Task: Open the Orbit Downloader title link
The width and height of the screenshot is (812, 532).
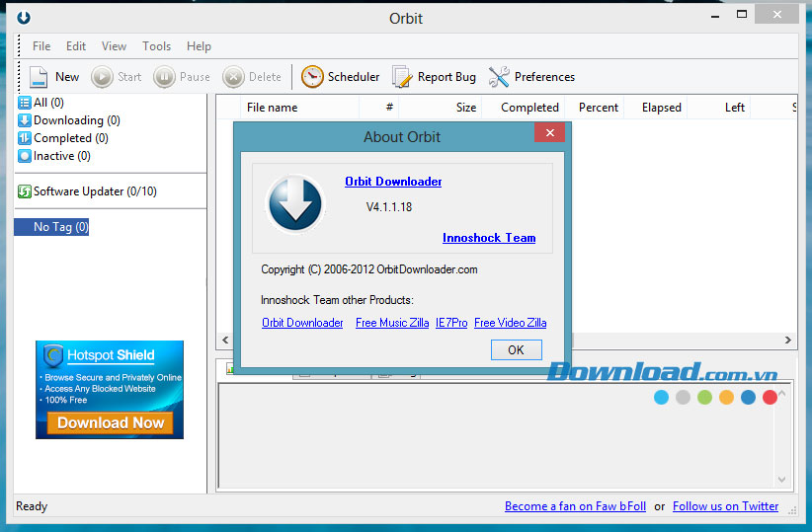Action: click(393, 182)
